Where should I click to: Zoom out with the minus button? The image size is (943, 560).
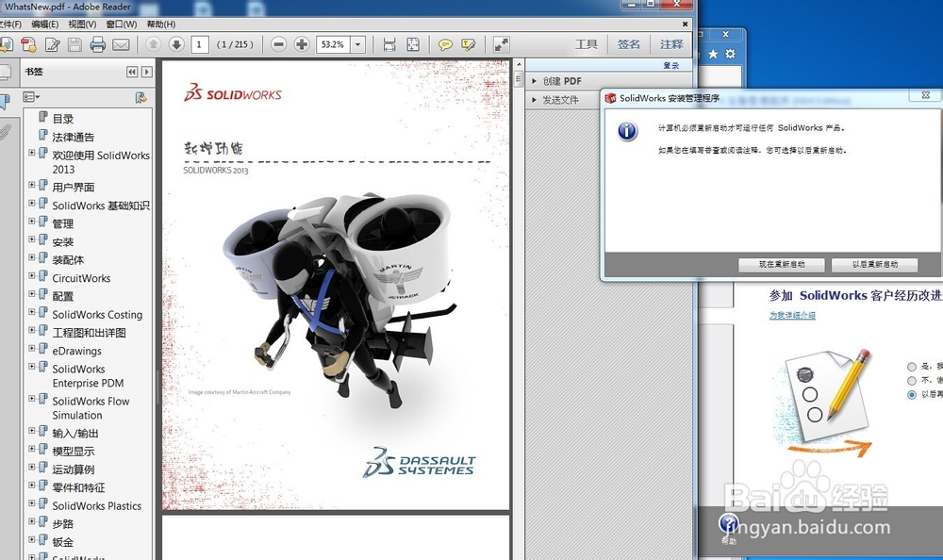(x=278, y=44)
